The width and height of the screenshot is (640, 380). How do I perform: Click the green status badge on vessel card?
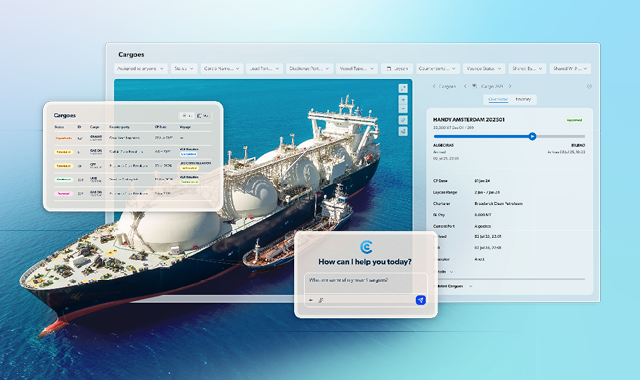click(x=574, y=120)
